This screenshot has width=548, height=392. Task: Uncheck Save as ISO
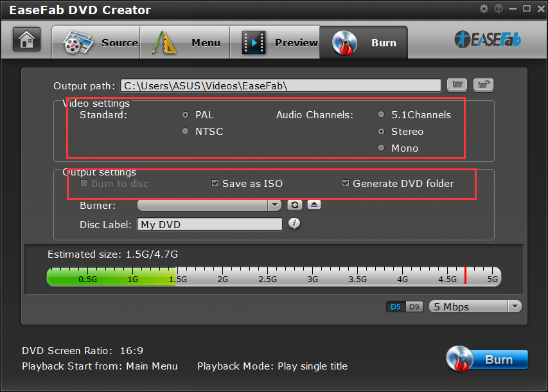pos(216,184)
